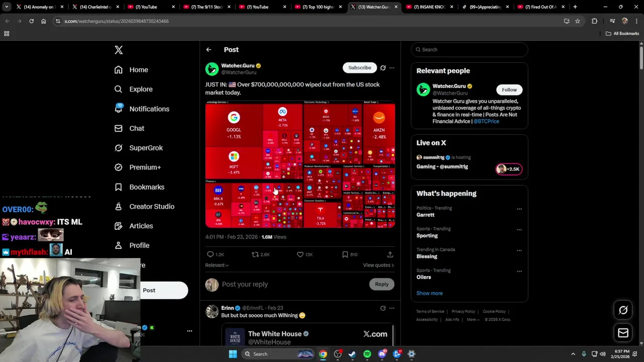Open Profile in the sidebar
This screenshot has width=644, height=362.
pos(132,245)
